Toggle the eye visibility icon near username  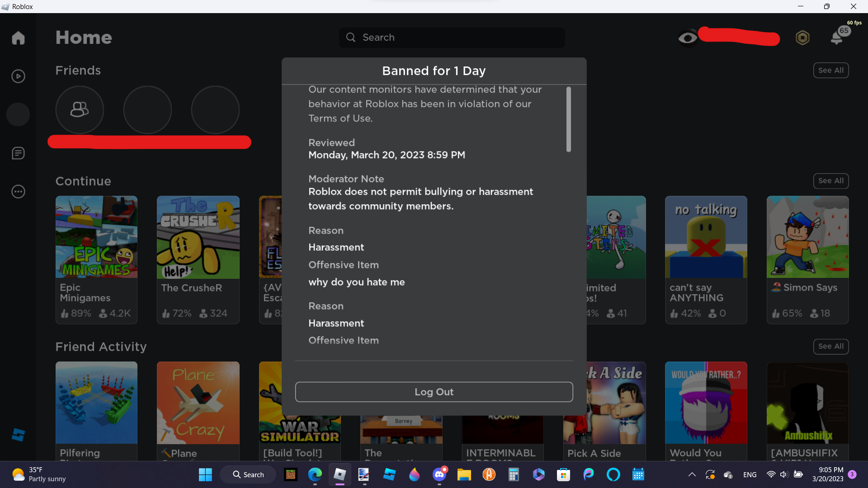coord(688,38)
